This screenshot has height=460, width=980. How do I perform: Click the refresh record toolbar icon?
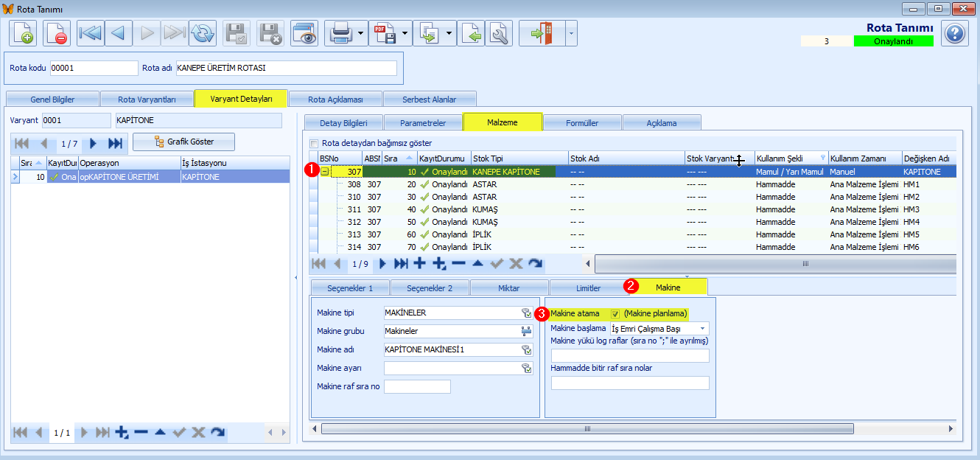tap(203, 34)
